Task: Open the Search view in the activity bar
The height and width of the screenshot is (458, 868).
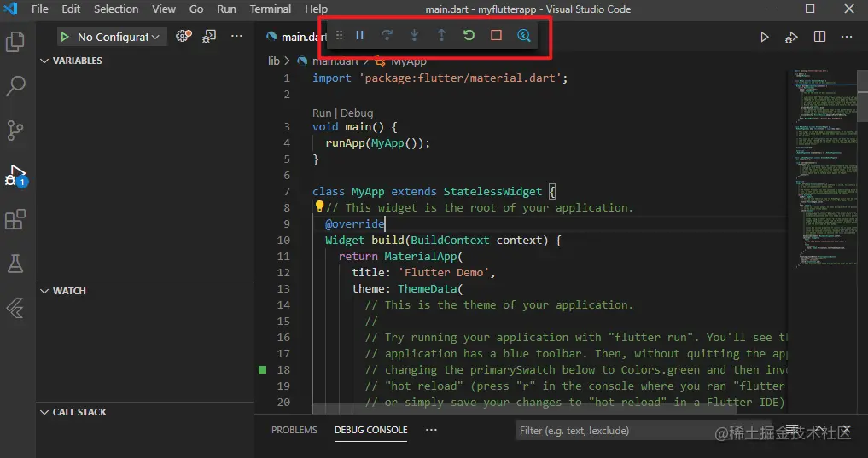Action: click(x=15, y=86)
